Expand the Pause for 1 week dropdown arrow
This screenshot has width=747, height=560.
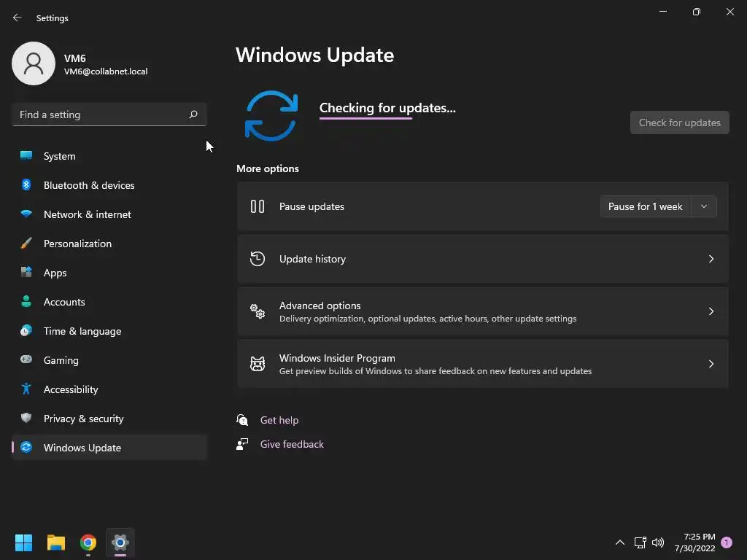(704, 206)
